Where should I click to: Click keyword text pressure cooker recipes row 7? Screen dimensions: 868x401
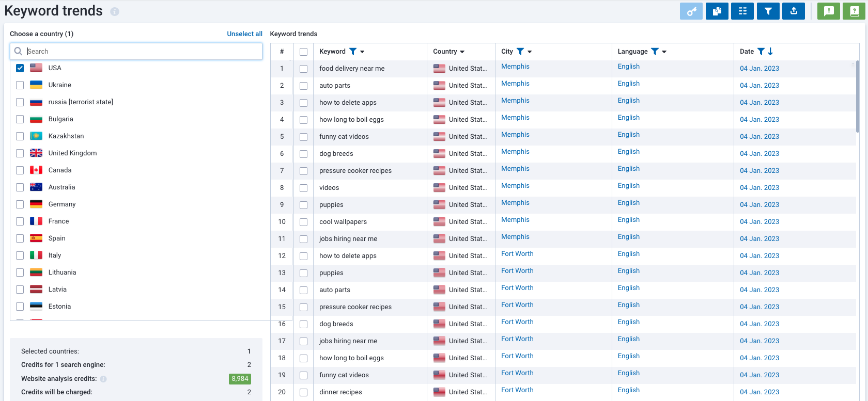point(355,171)
